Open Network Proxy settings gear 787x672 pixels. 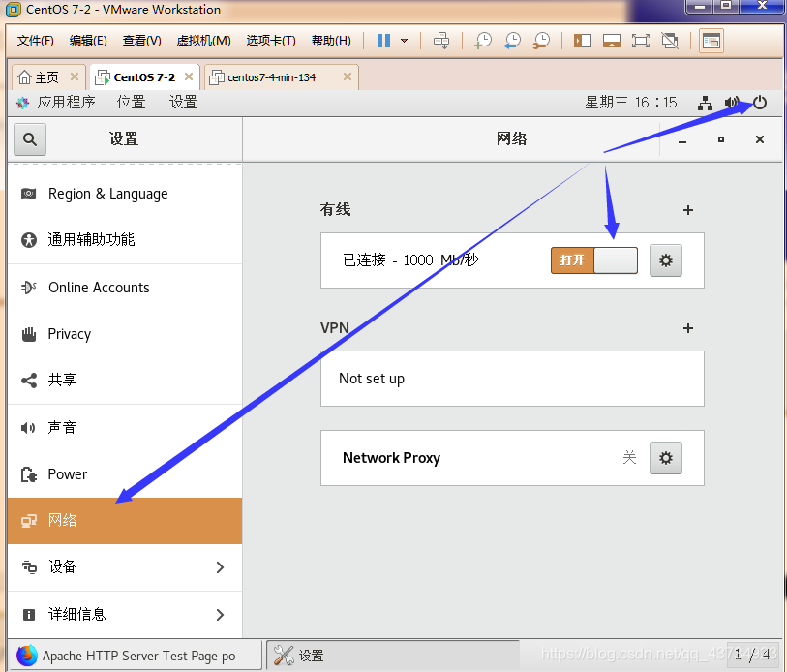pyautogui.click(x=665, y=458)
